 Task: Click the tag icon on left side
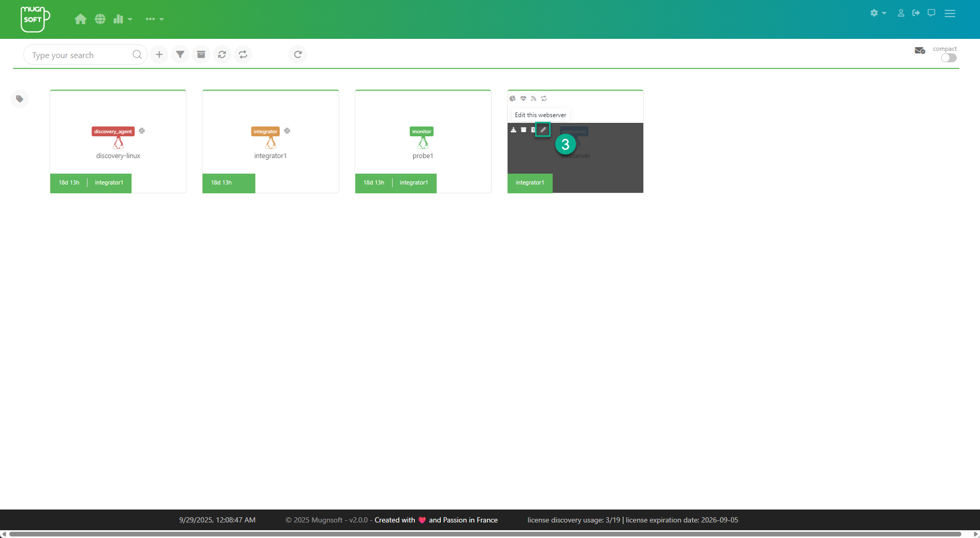[x=20, y=99]
